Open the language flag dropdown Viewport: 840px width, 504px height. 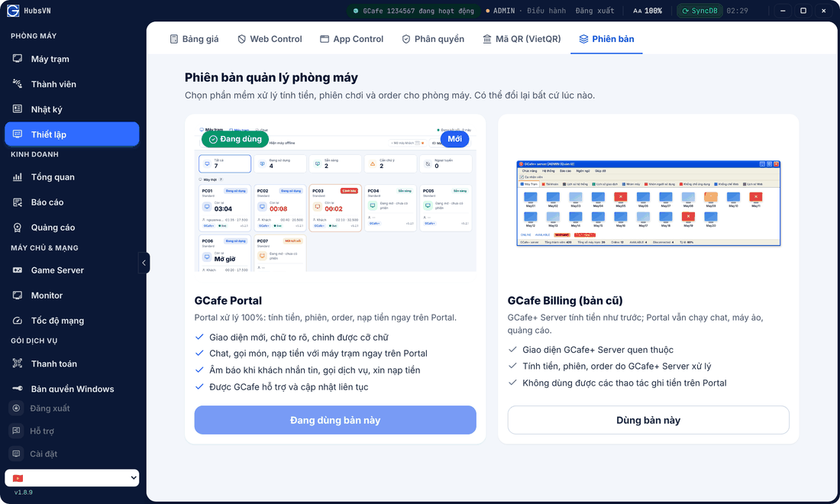[x=72, y=478]
